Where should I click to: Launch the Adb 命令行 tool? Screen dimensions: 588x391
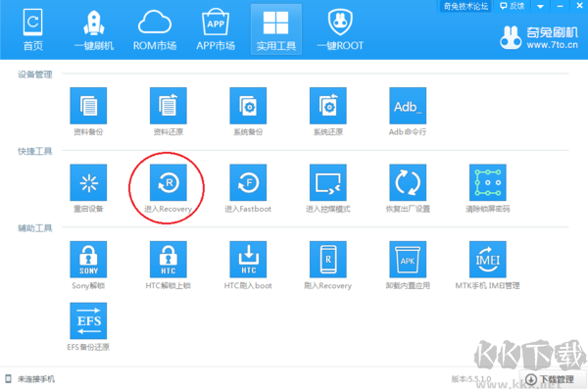(x=408, y=106)
